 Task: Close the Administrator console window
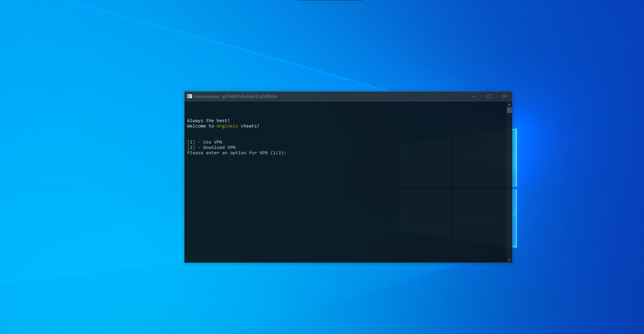click(x=504, y=96)
